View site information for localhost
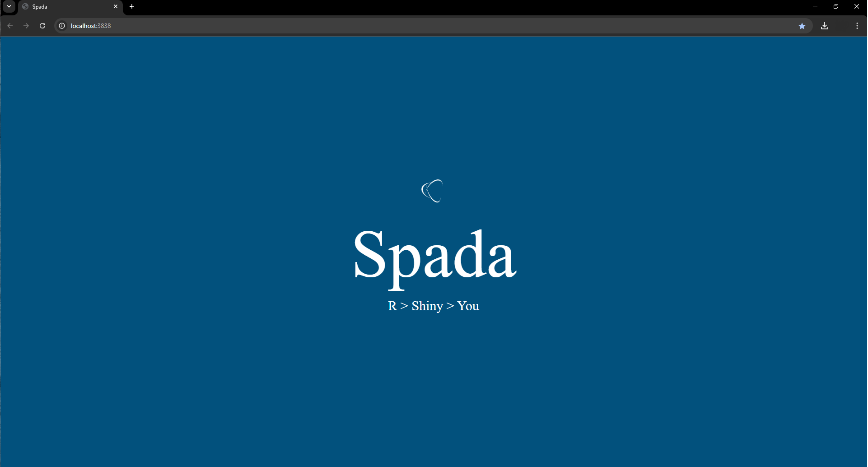The width and height of the screenshot is (868, 467). tap(62, 26)
